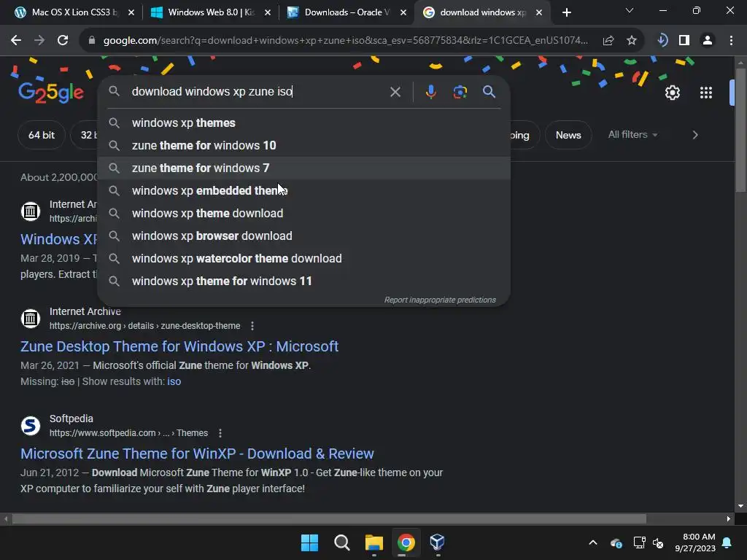Click Report inappropriate predictions
This screenshot has width=747, height=560.
pyautogui.click(x=440, y=300)
